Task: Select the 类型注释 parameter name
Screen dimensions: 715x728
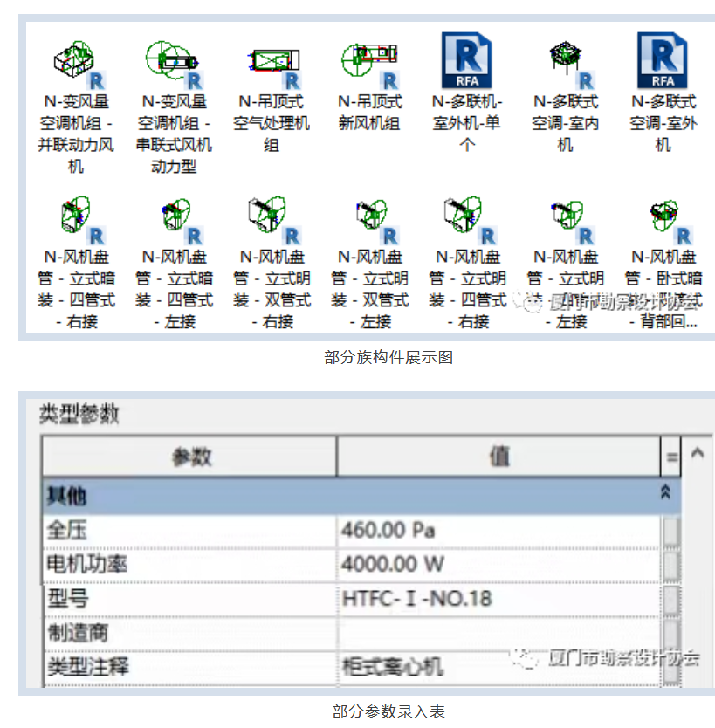Action: point(88,667)
